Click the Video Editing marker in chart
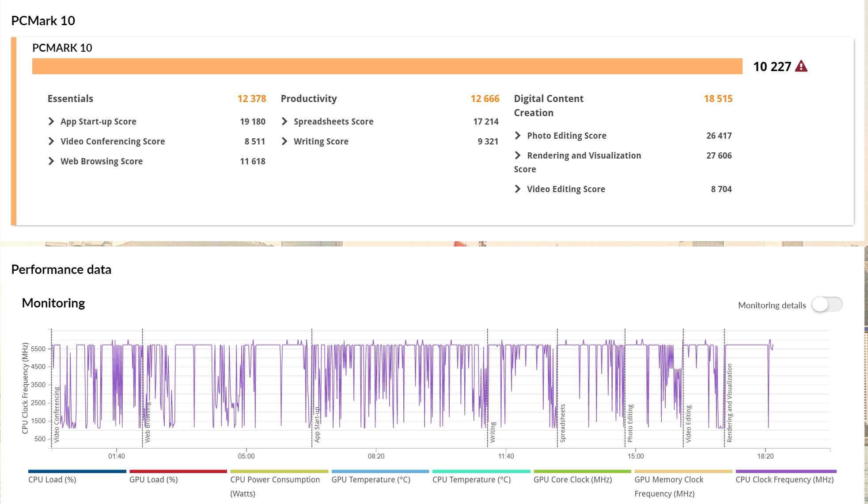The height and width of the screenshot is (504, 868). [x=689, y=424]
